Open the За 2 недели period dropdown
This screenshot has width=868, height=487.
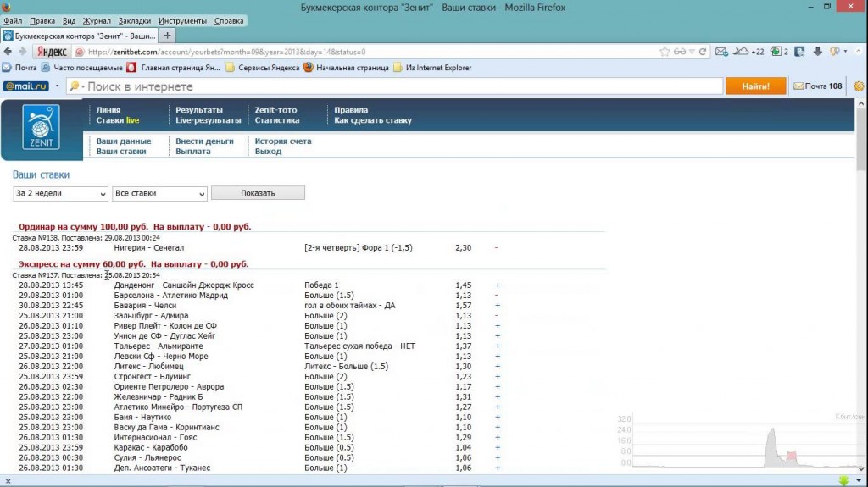coord(60,193)
